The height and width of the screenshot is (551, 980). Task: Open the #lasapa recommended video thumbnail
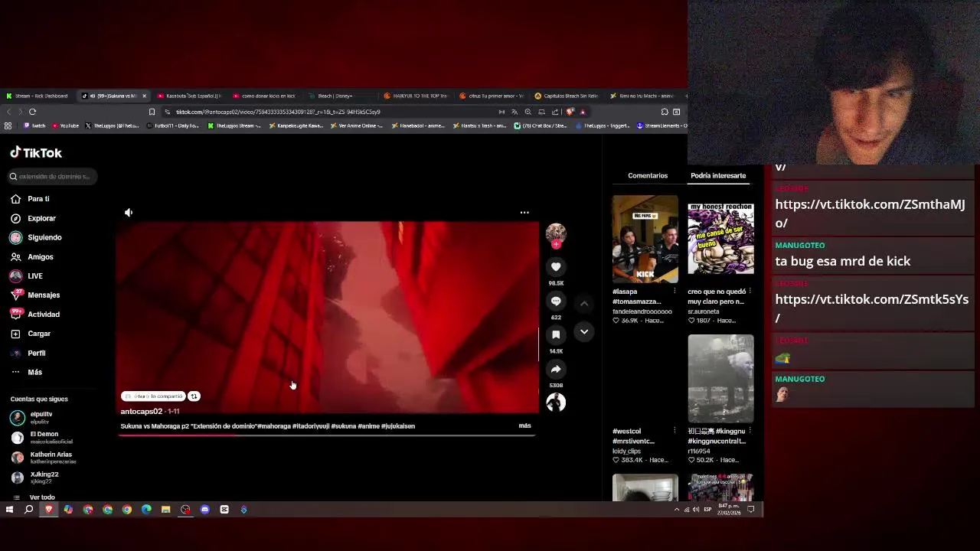pyautogui.click(x=645, y=240)
